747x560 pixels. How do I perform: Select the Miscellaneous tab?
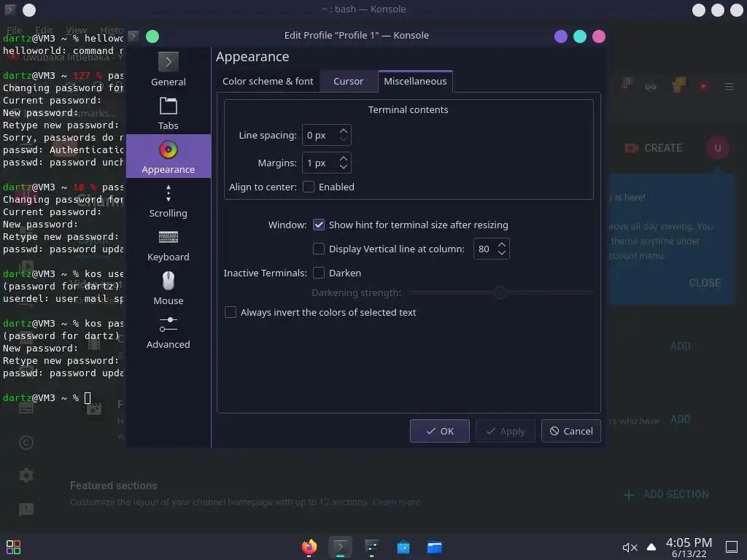tap(415, 82)
